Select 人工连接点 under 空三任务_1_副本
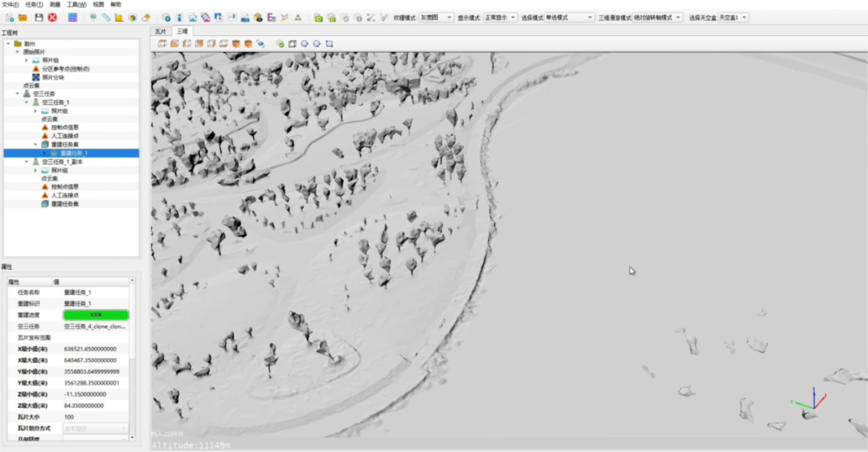This screenshot has height=452, width=868. point(65,196)
